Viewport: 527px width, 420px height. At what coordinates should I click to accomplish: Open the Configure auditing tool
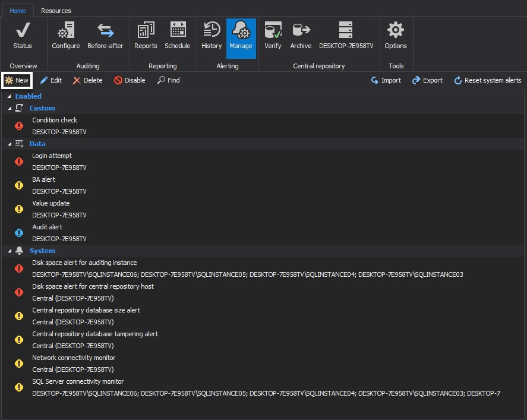[x=65, y=36]
